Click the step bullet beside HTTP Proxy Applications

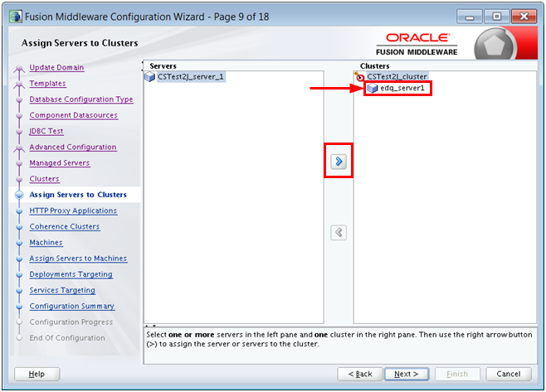(19, 211)
